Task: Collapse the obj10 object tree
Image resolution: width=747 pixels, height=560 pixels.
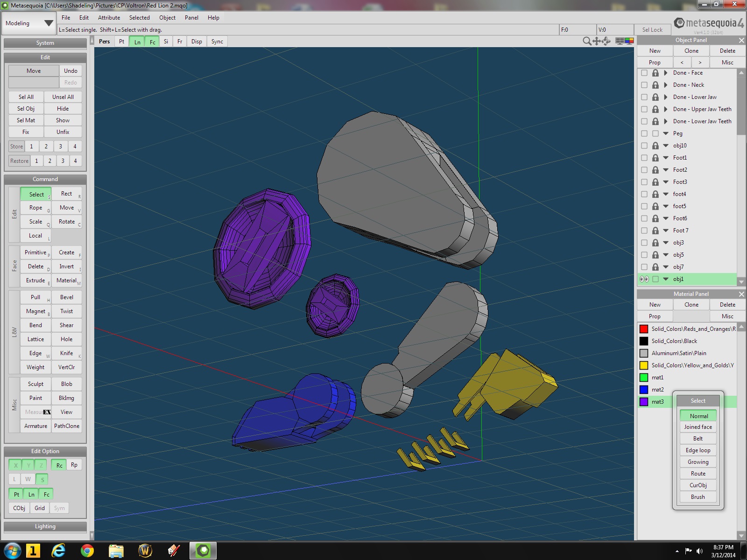Action: click(666, 146)
